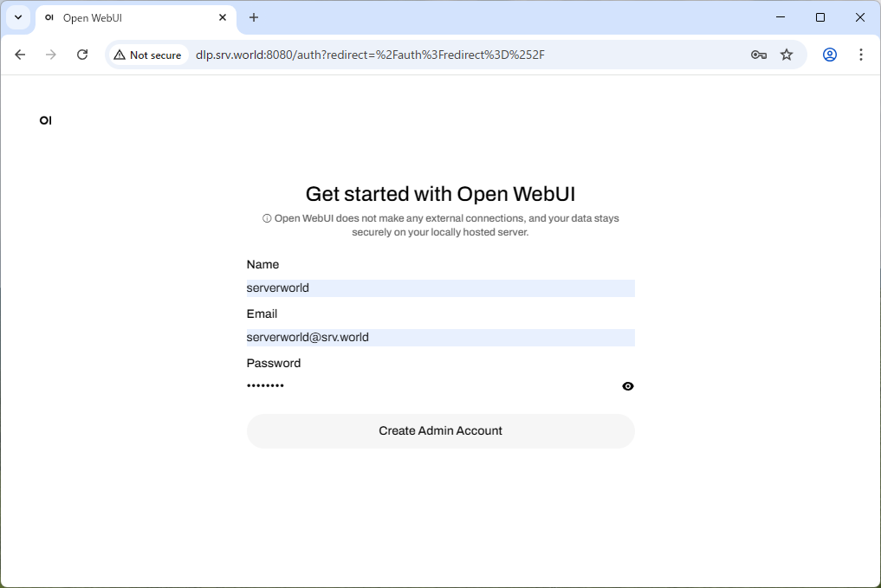Select the Email input field
Image resolution: width=881 pixels, height=588 pixels.
pos(440,338)
